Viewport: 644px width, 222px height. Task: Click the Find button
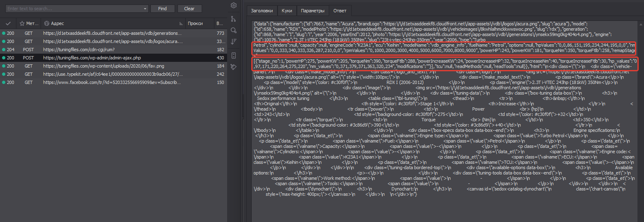[x=163, y=9]
